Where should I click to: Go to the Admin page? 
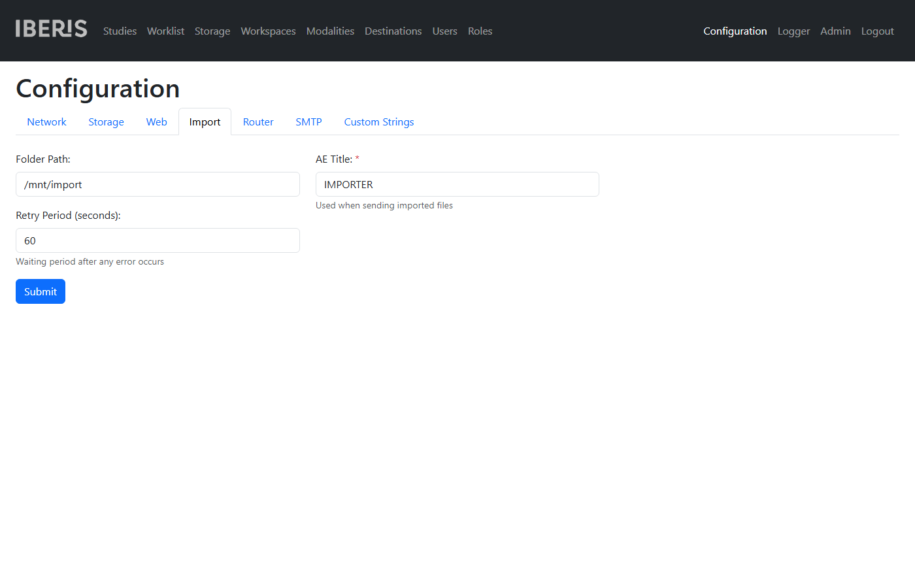tap(835, 31)
